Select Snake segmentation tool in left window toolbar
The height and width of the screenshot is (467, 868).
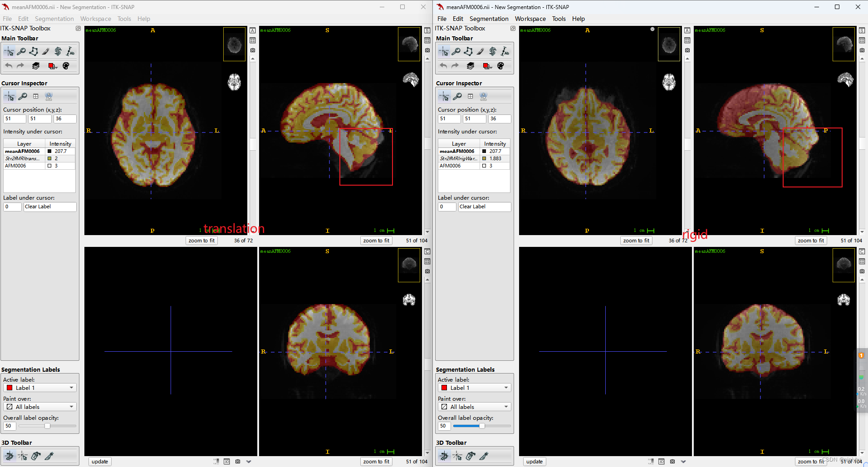[58, 52]
